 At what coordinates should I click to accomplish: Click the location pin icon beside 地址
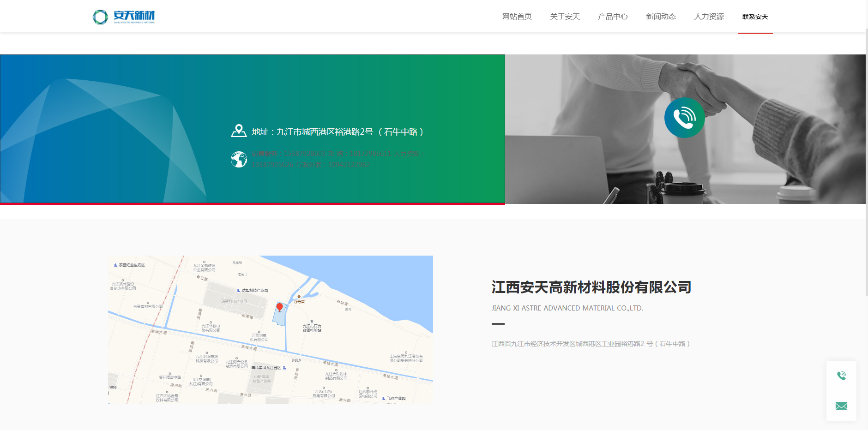[239, 131]
